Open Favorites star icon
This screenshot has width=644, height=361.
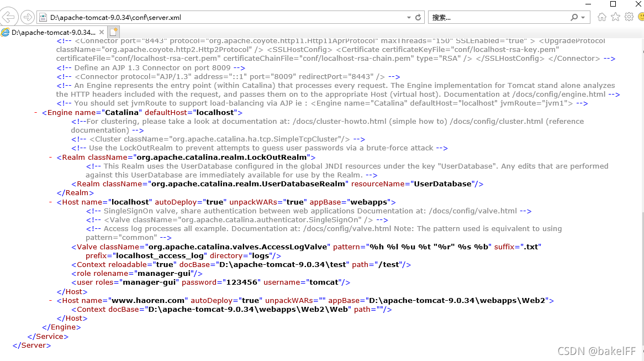tap(615, 17)
